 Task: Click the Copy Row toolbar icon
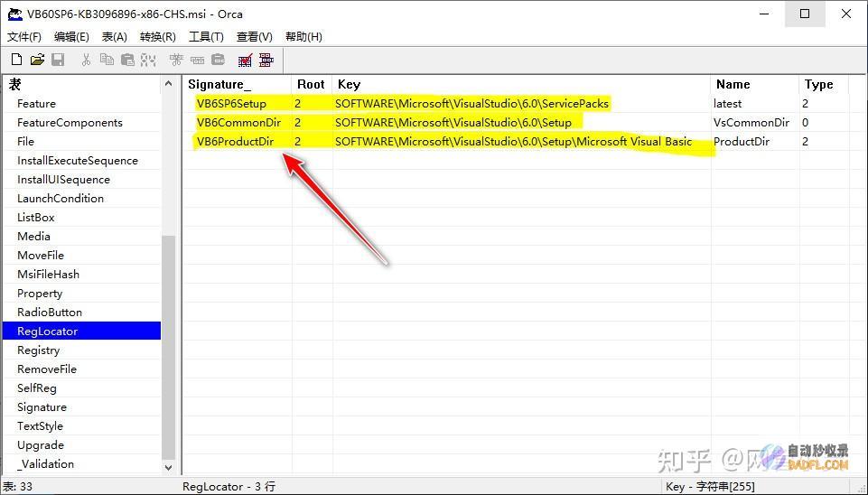pyautogui.click(x=198, y=60)
